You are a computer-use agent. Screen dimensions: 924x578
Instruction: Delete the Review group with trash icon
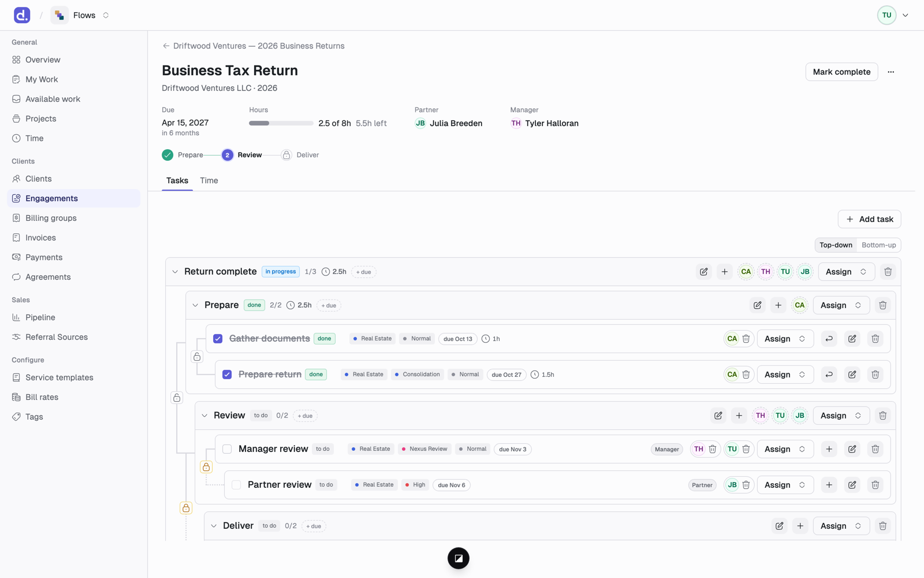tap(882, 416)
